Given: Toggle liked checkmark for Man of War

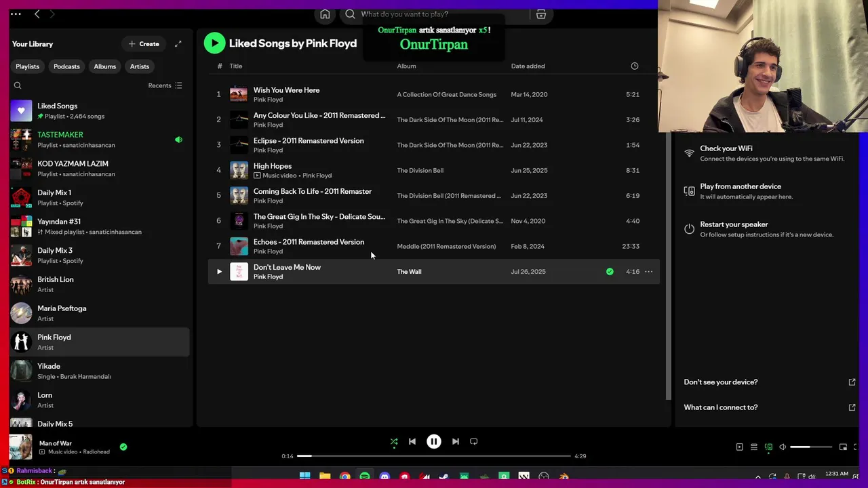Looking at the screenshot, I should [x=123, y=447].
